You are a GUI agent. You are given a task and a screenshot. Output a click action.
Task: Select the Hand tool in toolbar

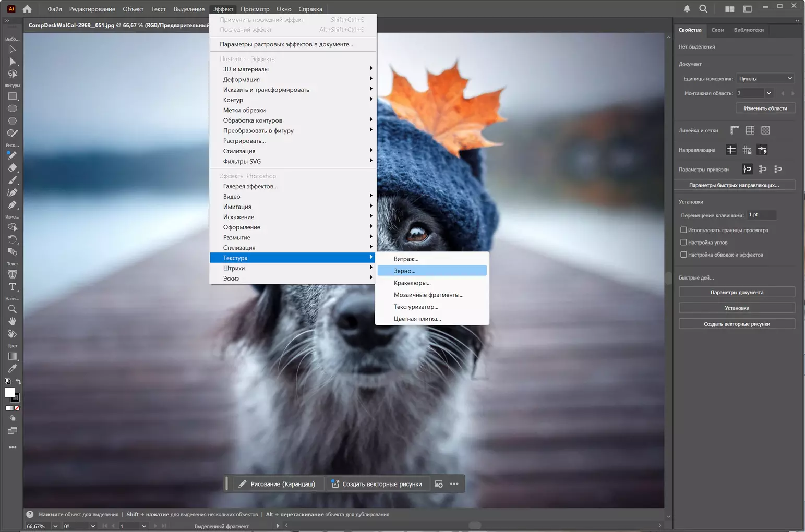click(12, 321)
